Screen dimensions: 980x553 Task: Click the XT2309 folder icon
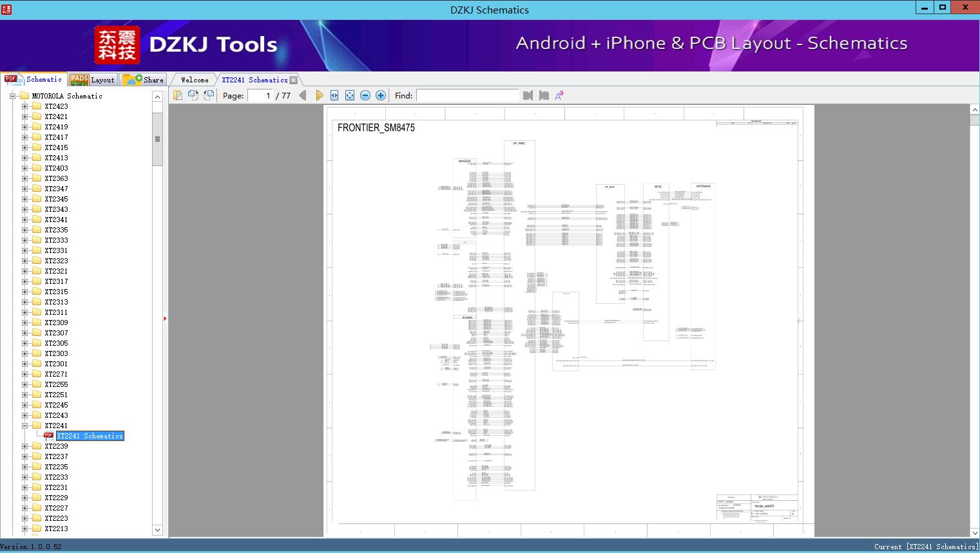(37, 323)
